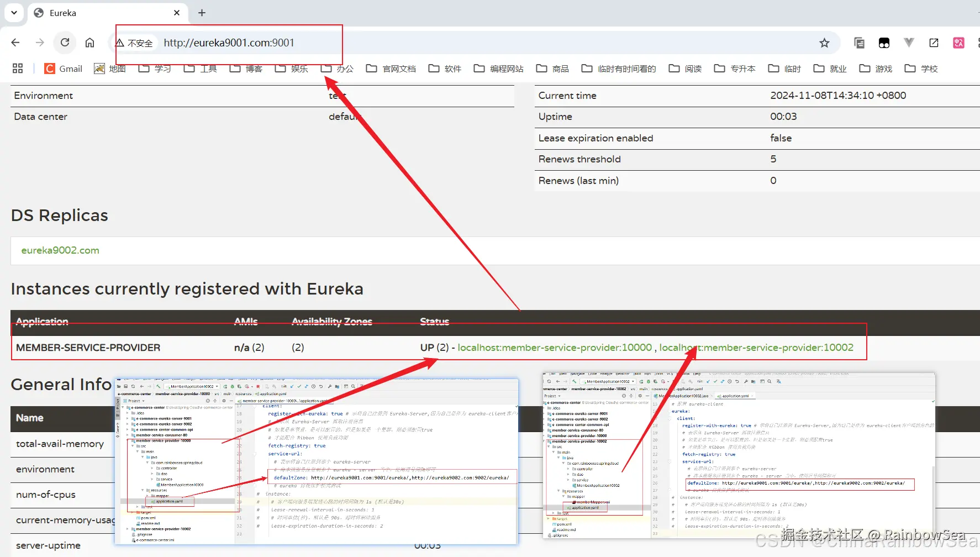Click the DS Replicas heading
This screenshot has width=980, height=557.
[60, 216]
